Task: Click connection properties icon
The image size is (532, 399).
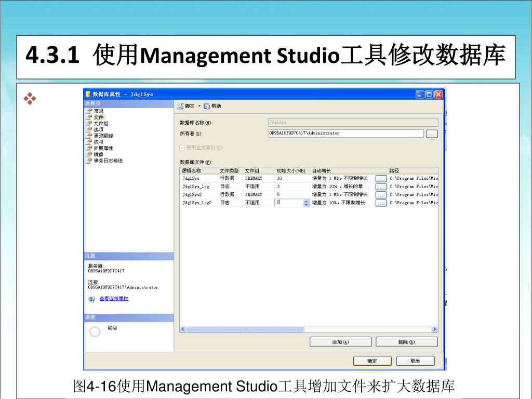Action: 91,299
